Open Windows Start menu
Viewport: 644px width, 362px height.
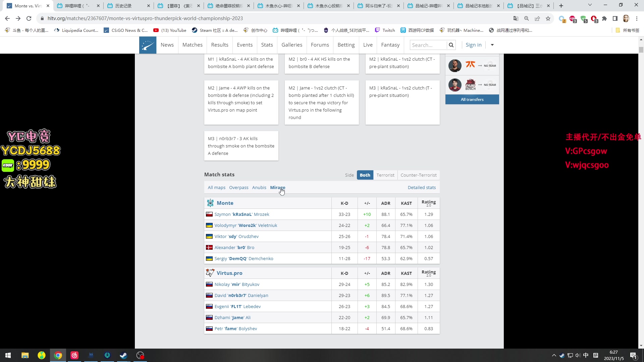coord(8,355)
